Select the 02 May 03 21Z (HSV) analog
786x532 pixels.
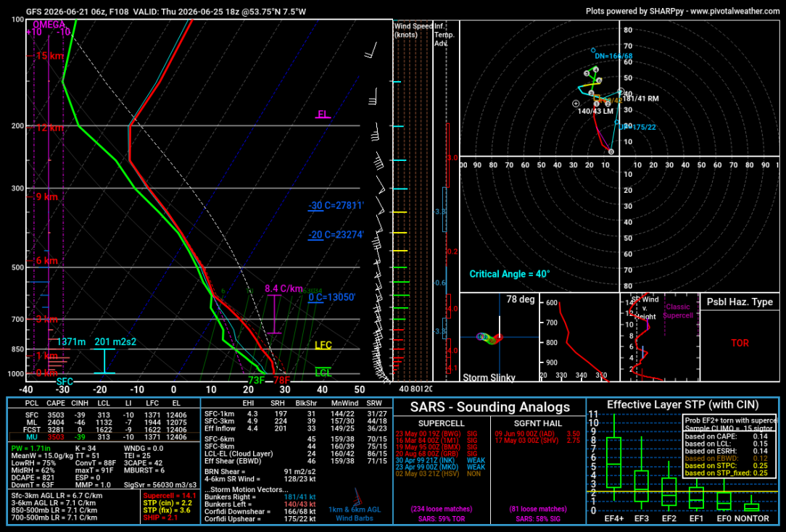click(x=428, y=473)
